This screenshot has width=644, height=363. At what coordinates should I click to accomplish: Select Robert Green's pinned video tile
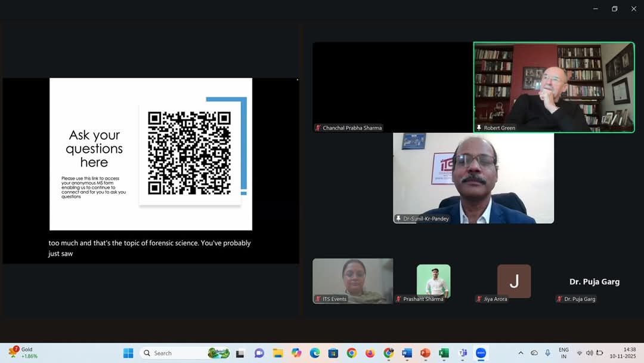click(553, 87)
